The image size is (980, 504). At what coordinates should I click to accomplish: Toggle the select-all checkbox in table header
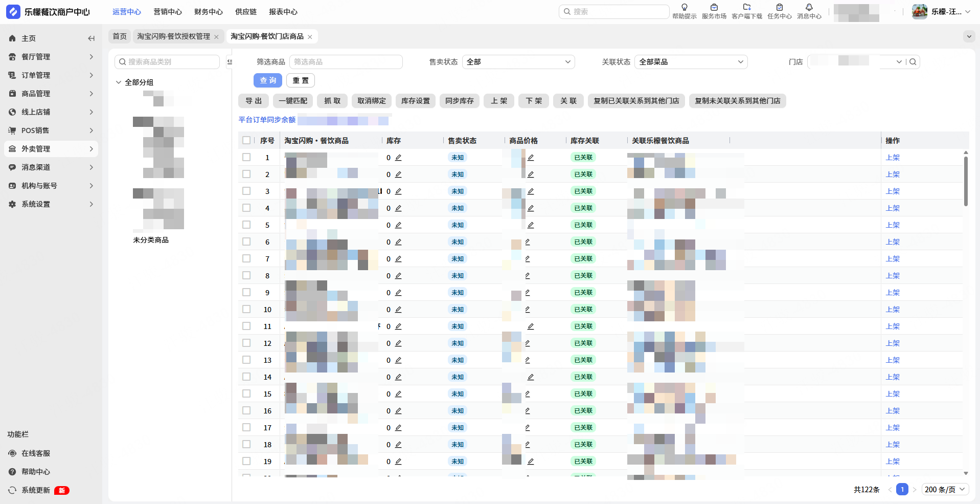click(x=246, y=140)
